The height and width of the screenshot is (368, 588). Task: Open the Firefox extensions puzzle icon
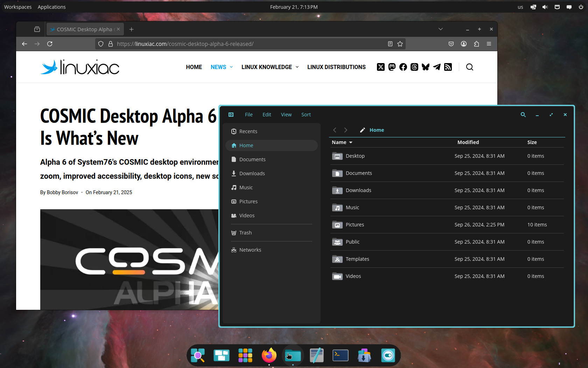(476, 44)
